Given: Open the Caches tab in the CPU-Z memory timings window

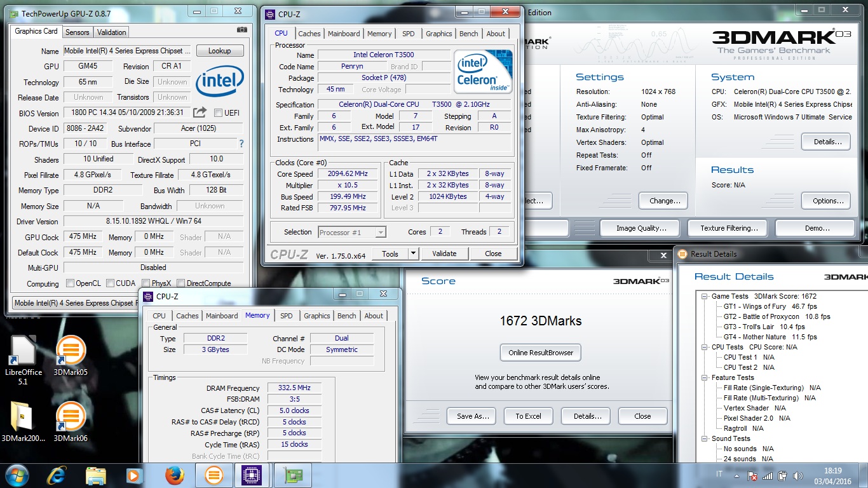Looking at the screenshot, I should [x=187, y=316].
